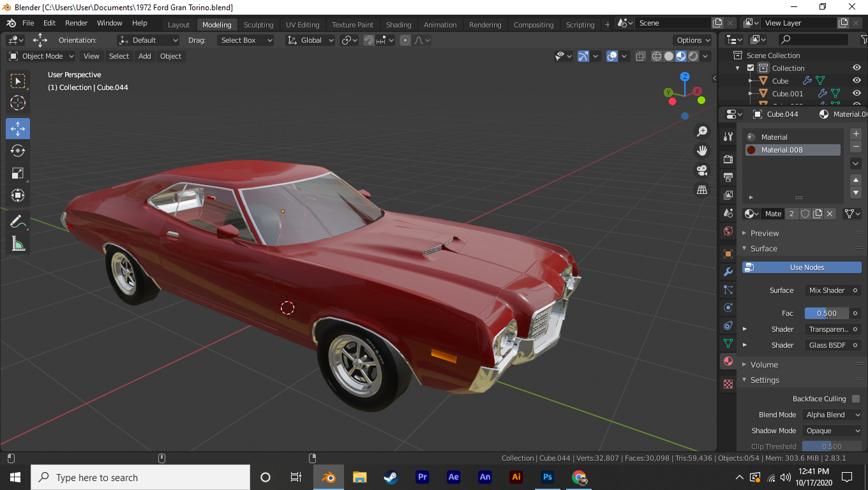Click the Windows taskbar search box
This screenshot has height=490, width=868.
click(140, 477)
